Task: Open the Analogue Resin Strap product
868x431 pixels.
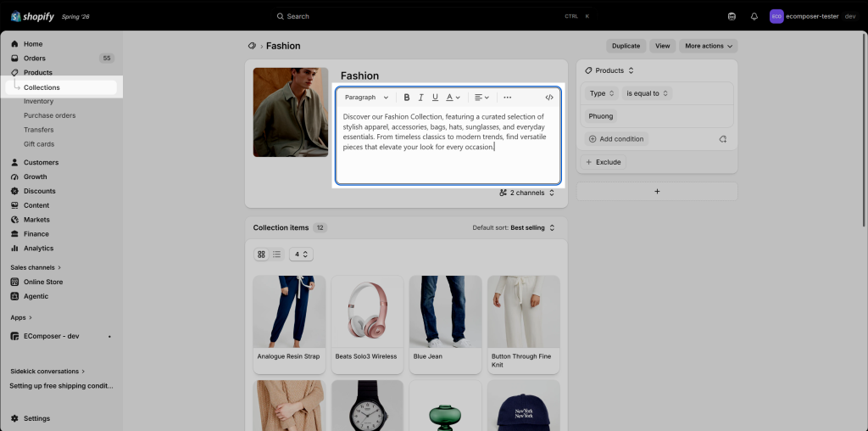Action: pos(290,325)
